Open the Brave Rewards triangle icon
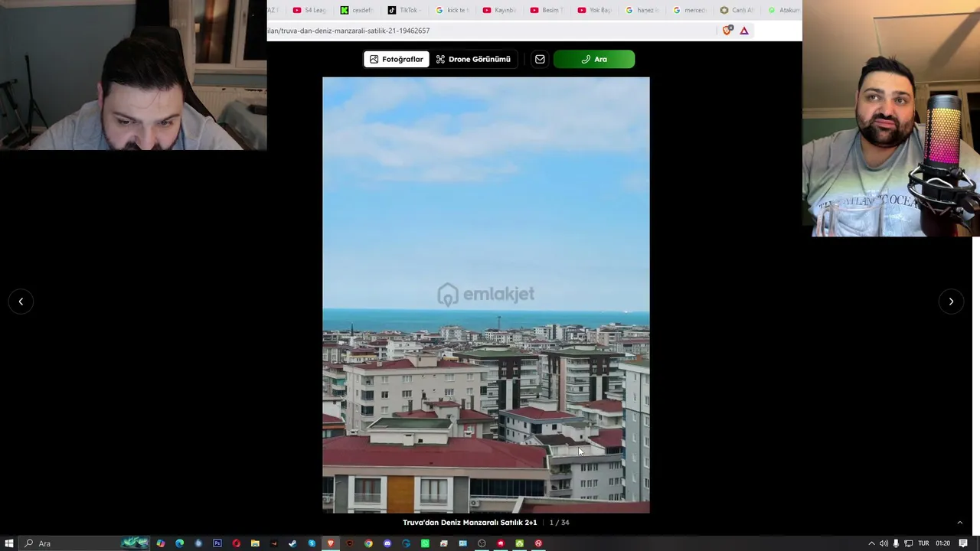This screenshot has width=980, height=551. pyautogui.click(x=744, y=31)
